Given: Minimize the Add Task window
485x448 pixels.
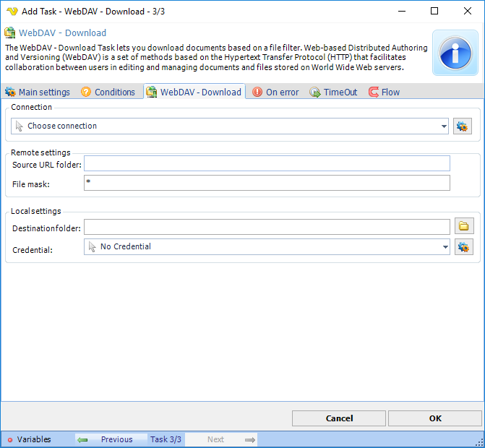Looking at the screenshot, I should pos(402,11).
